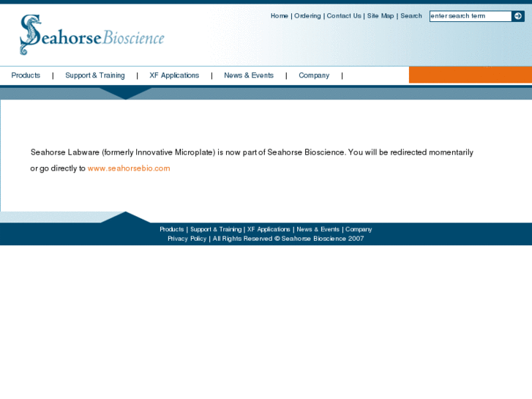Open XF Applications in main navigation

[x=174, y=75]
